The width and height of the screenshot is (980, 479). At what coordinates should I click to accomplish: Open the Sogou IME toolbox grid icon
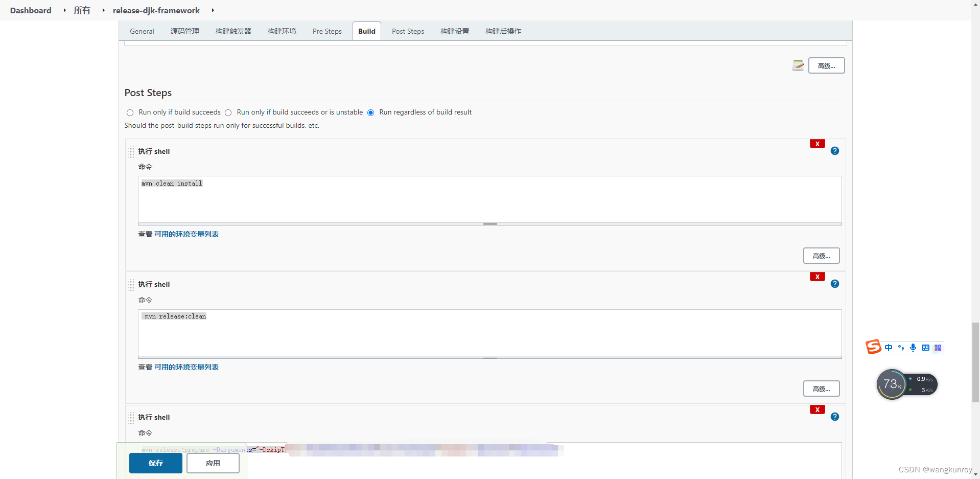[x=938, y=348]
